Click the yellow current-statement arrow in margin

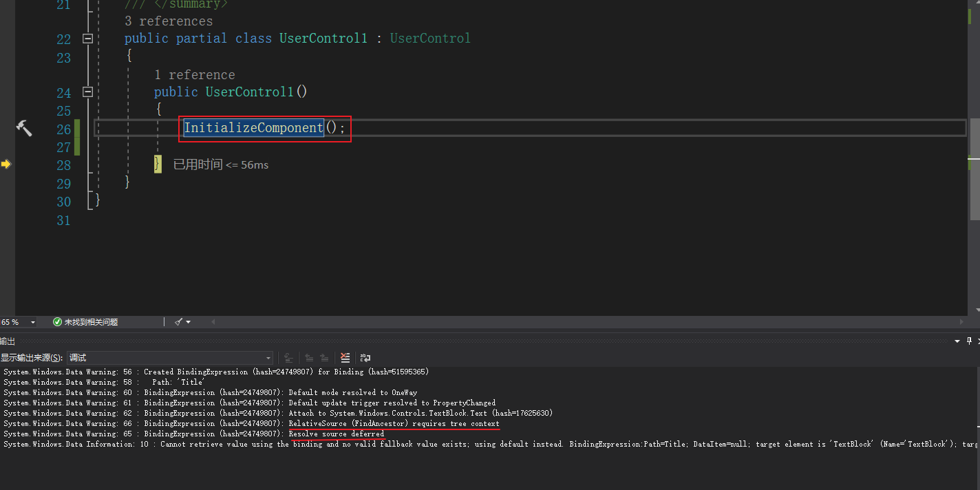(6, 164)
